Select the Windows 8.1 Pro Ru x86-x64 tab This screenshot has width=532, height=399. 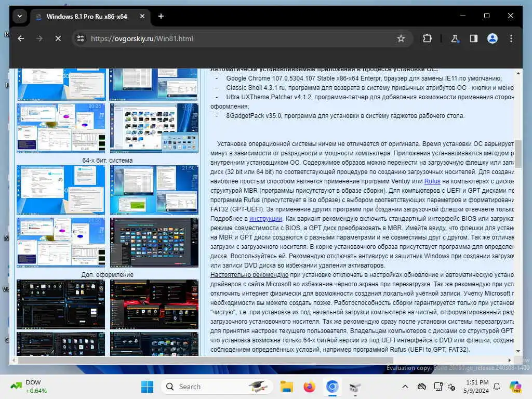tap(87, 16)
